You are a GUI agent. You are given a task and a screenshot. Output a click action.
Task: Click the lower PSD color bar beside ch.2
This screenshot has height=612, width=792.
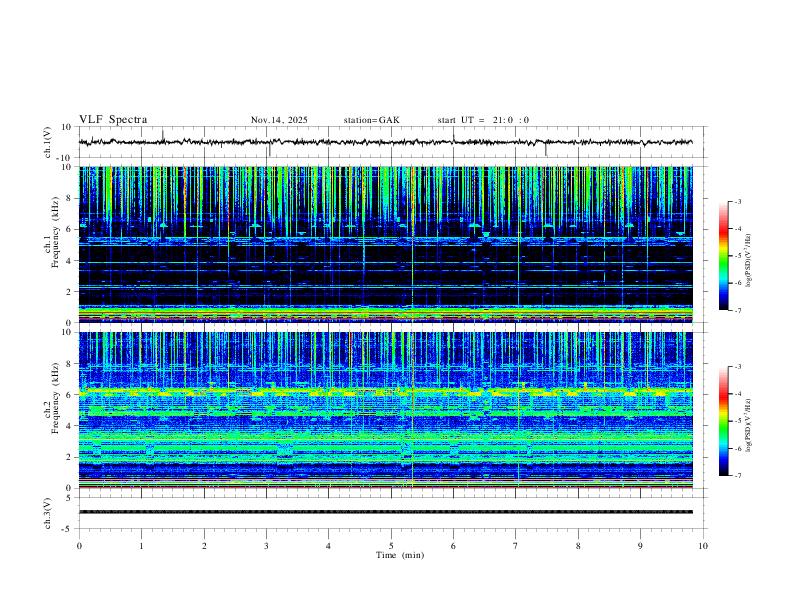723,421
